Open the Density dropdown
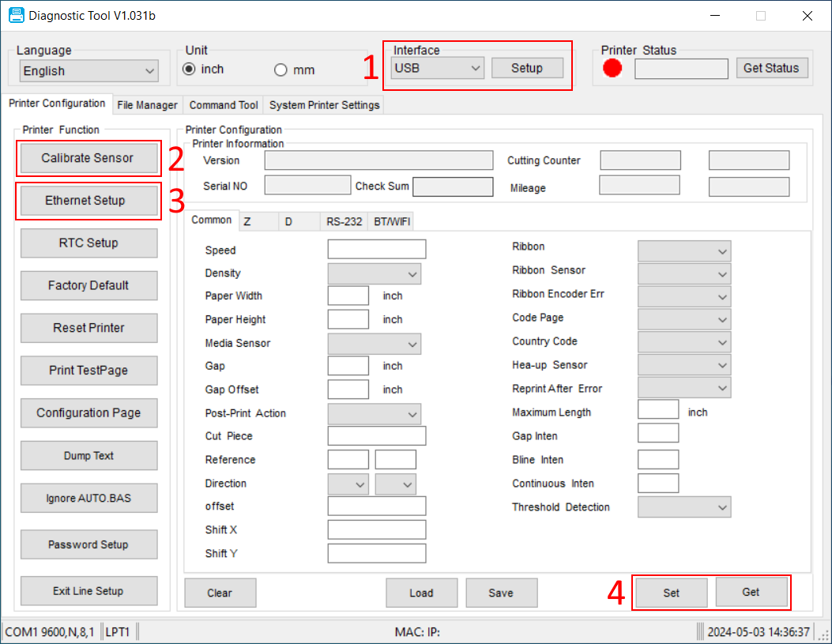The width and height of the screenshot is (832, 644). click(374, 273)
